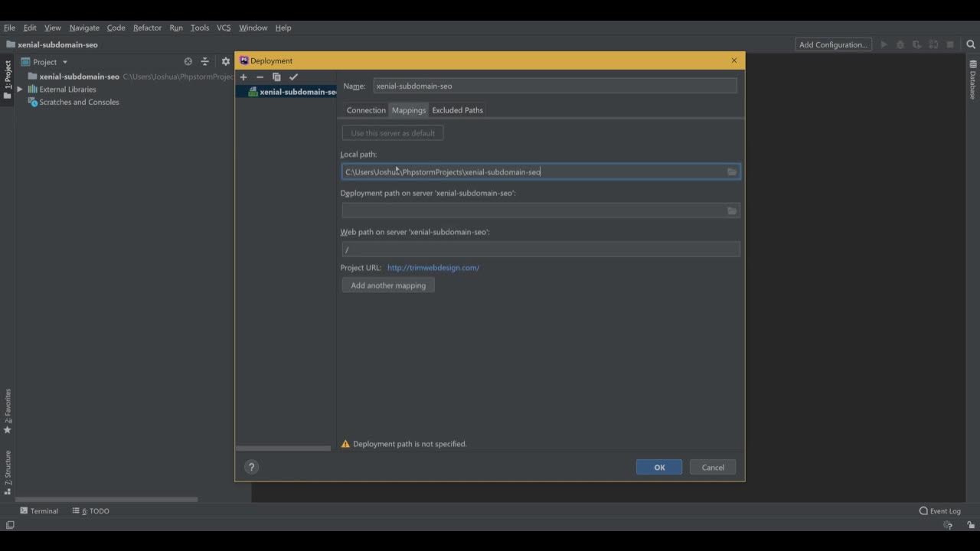
Task: Focus the Local path field
Action: 541,171
